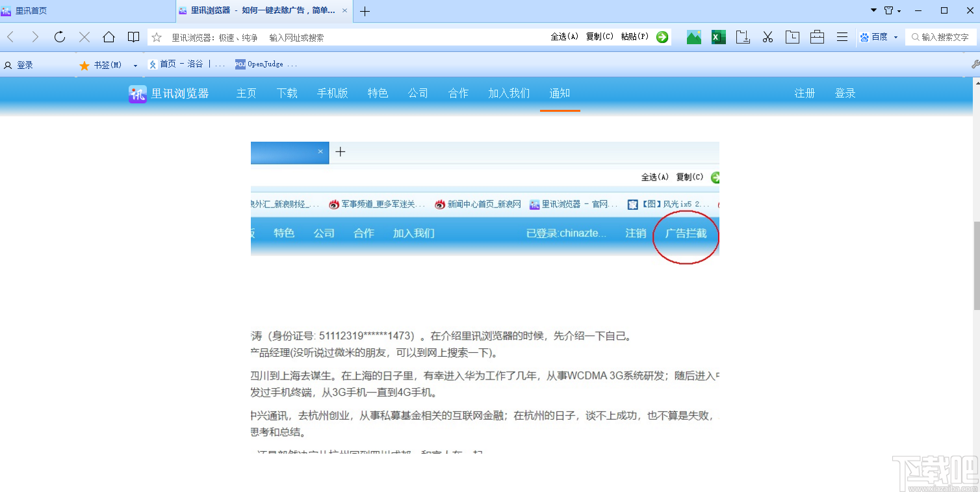980x492 pixels.
Task: Open the browser main menu icon
Action: pyautogui.click(x=842, y=37)
